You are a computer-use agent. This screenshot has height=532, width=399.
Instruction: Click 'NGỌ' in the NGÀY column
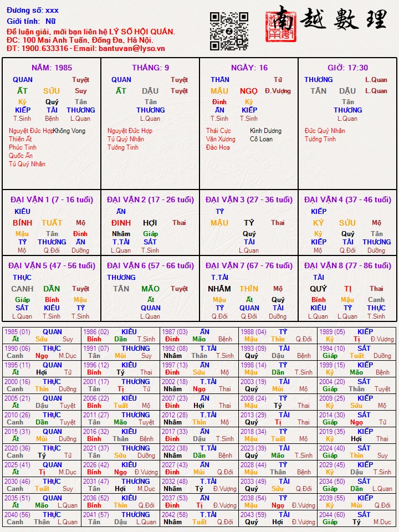249,91
